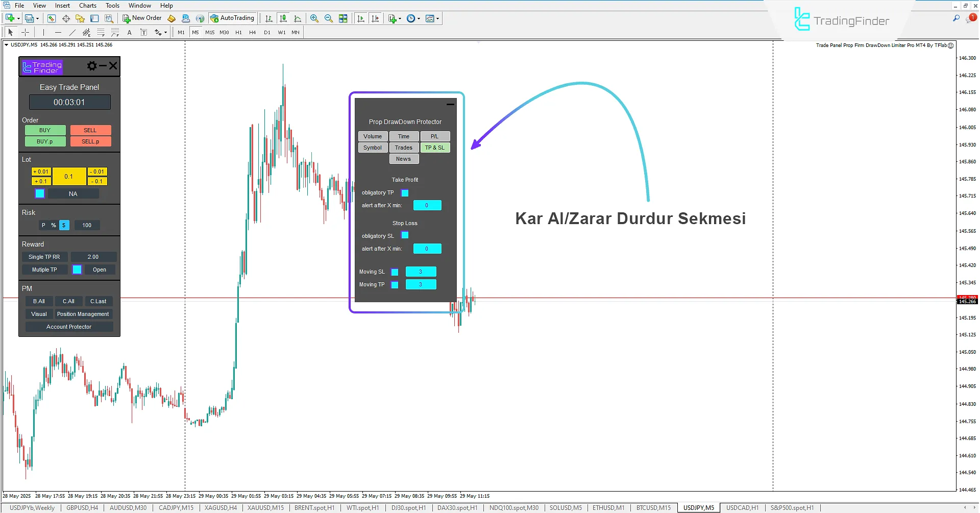Open the News tab in Prop DrawDown Protector
980x513 pixels.
click(403, 158)
